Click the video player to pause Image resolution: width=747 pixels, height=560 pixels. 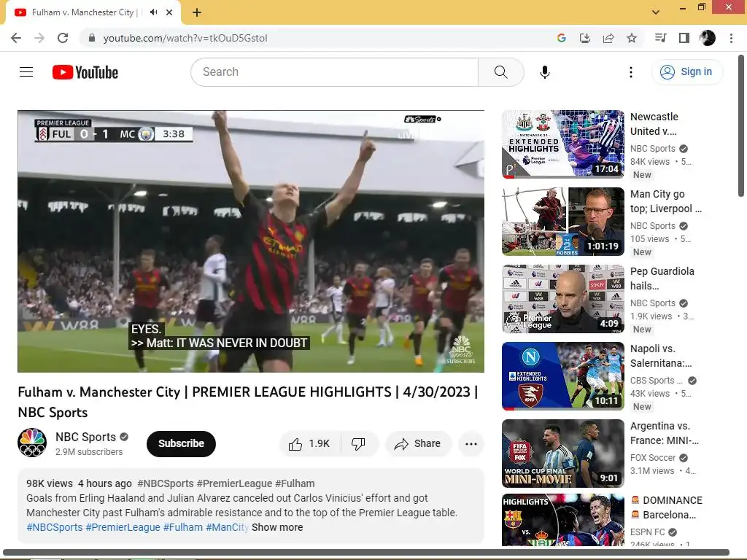[251, 241]
